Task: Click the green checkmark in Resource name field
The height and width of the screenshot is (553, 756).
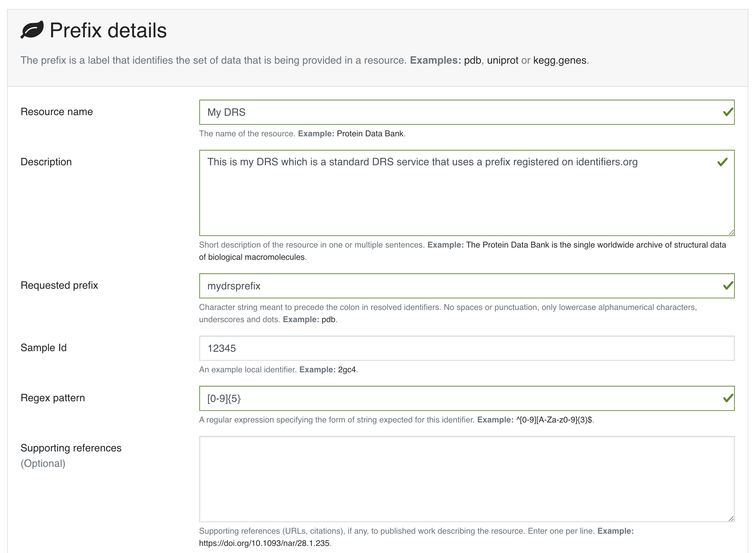Action: [728, 112]
